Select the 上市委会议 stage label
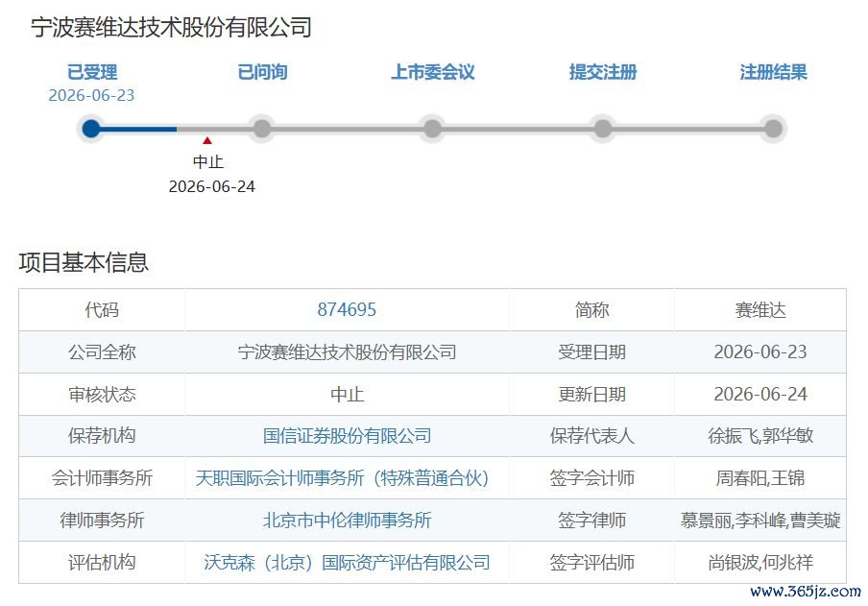This screenshot has width=868, height=606. [x=433, y=72]
